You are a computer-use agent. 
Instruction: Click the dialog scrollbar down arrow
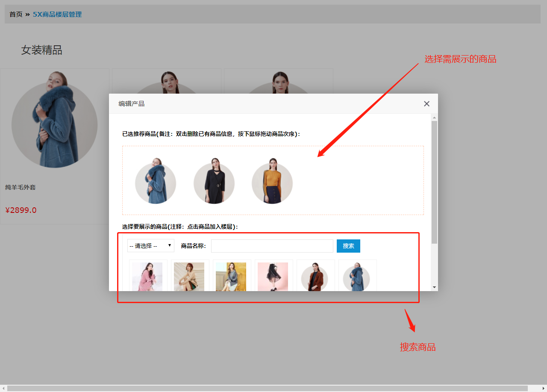tap(435, 287)
